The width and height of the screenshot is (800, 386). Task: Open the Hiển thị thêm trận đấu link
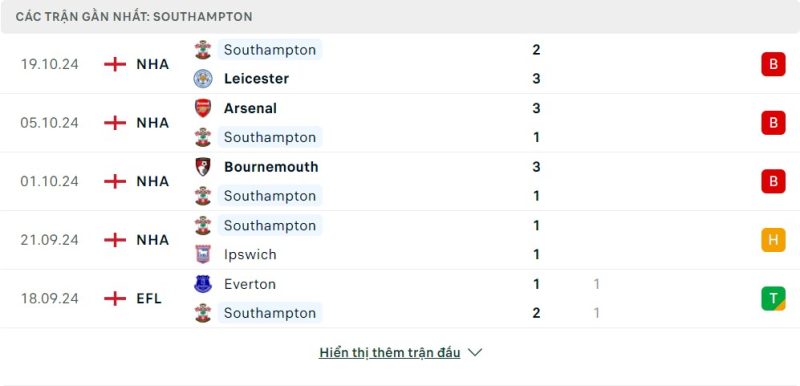coord(389,352)
